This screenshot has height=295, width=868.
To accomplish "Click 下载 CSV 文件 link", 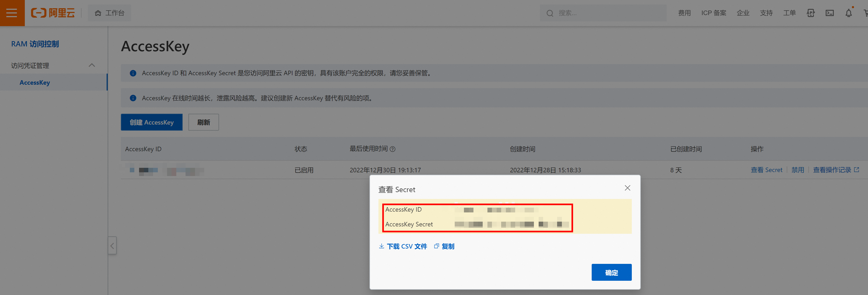I will [407, 246].
